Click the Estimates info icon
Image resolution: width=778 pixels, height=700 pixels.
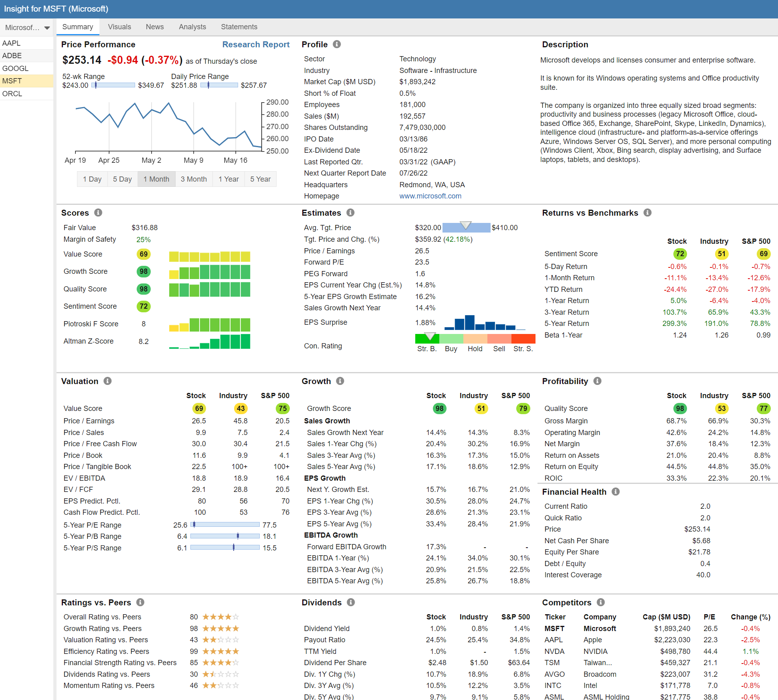point(350,212)
